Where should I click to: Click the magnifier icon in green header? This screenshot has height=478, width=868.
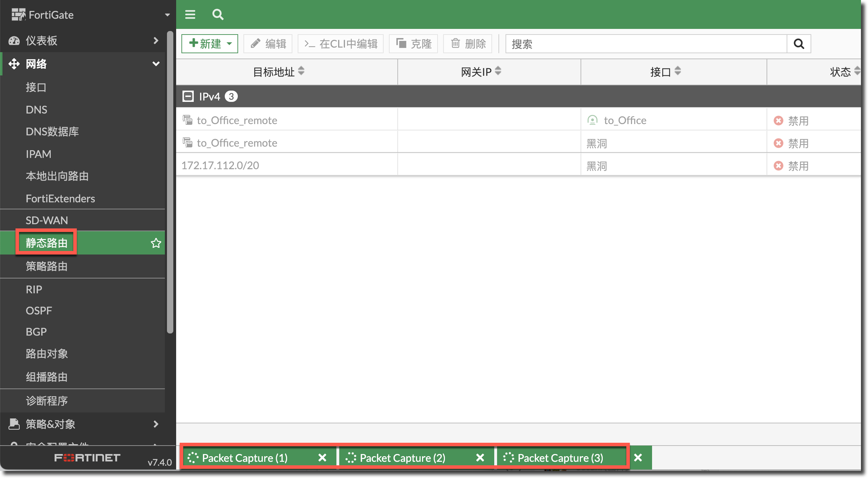tap(218, 14)
